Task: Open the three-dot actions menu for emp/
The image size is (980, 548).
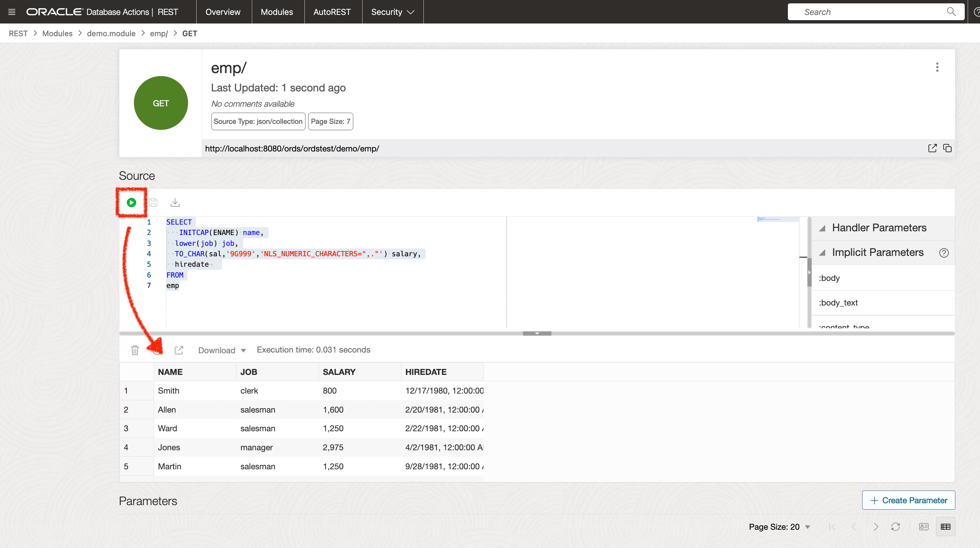Action: pyautogui.click(x=937, y=68)
